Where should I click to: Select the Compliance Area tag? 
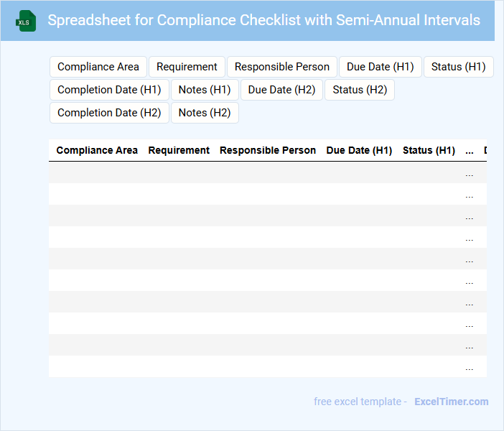pyautogui.click(x=98, y=67)
